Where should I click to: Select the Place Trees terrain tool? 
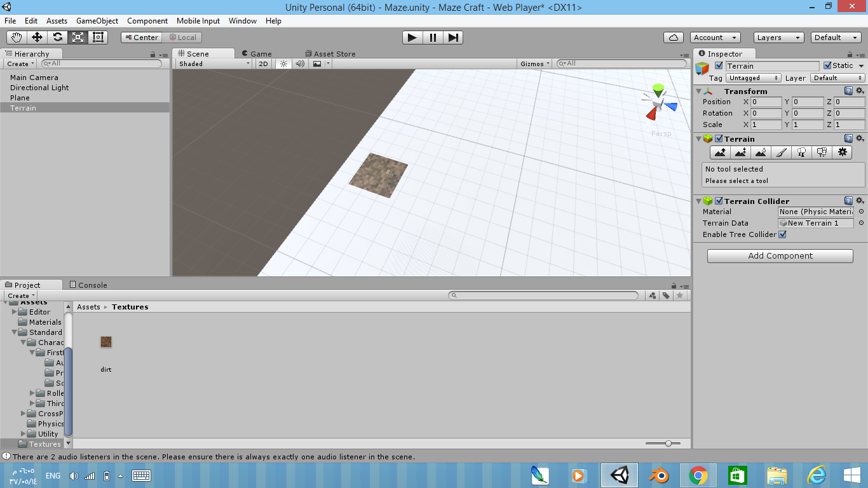pos(801,152)
